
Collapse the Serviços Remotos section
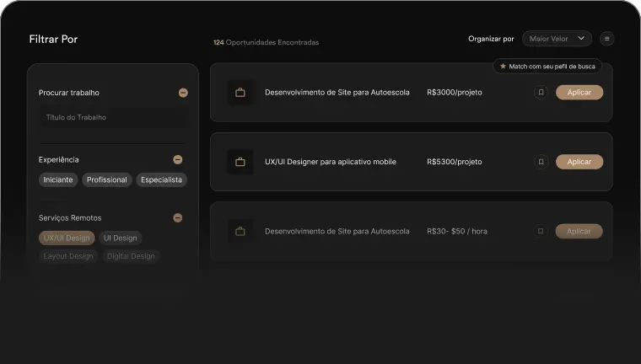177,217
